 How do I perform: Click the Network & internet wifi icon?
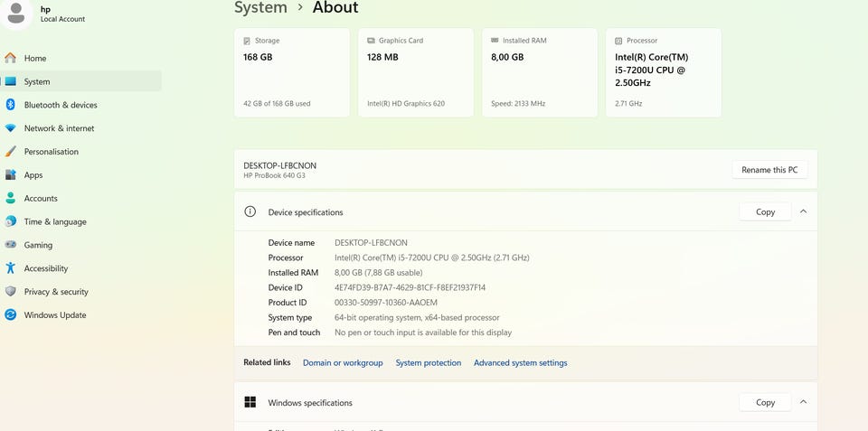click(x=11, y=128)
